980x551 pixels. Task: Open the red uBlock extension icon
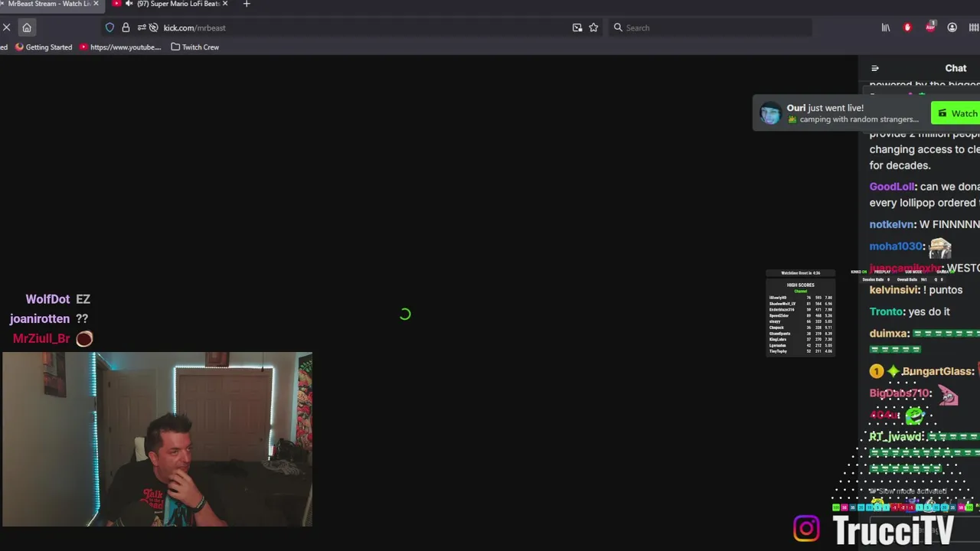click(908, 28)
